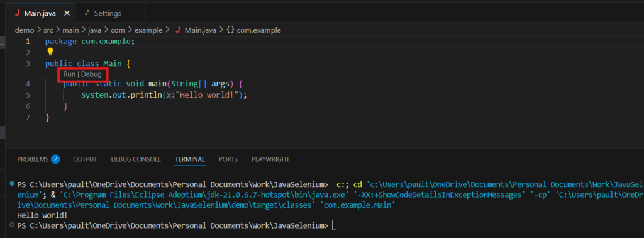Screen dimensions: 644x238
Task: Click the Java icon in the breadcrumb
Action: (178, 30)
